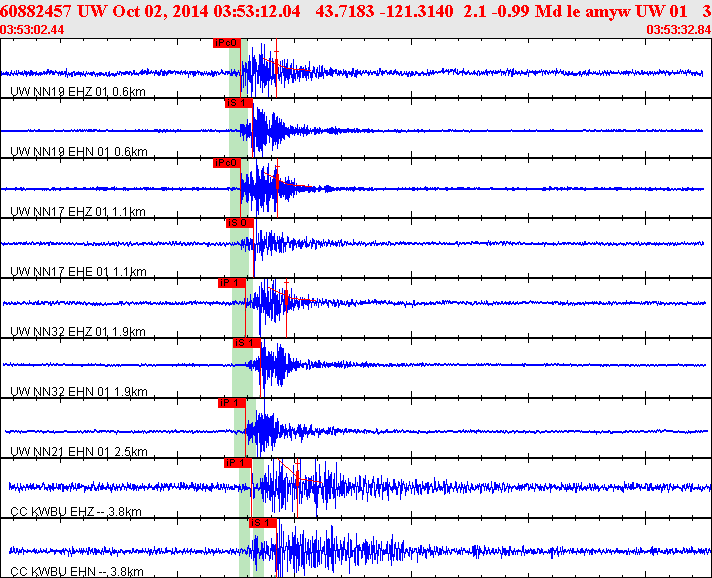This screenshot has height=578, width=712.
Task: Select the iS 0 pick flag on NN17 EHE
Action: click(240, 223)
